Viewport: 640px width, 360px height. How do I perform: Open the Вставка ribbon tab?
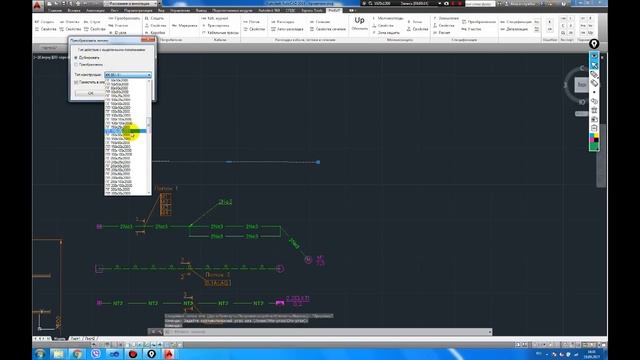click(x=74, y=10)
